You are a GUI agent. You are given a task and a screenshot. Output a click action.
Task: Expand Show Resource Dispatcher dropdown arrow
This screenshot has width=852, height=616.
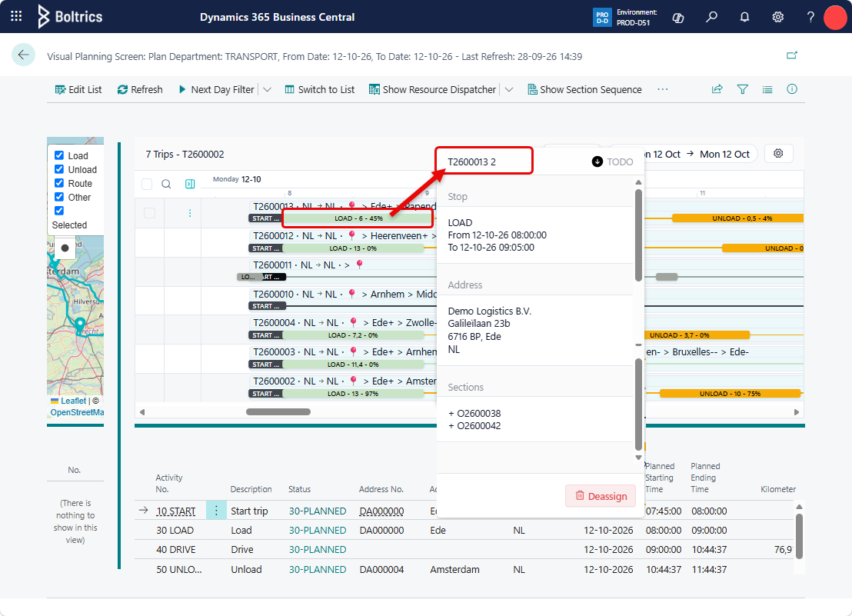[509, 90]
